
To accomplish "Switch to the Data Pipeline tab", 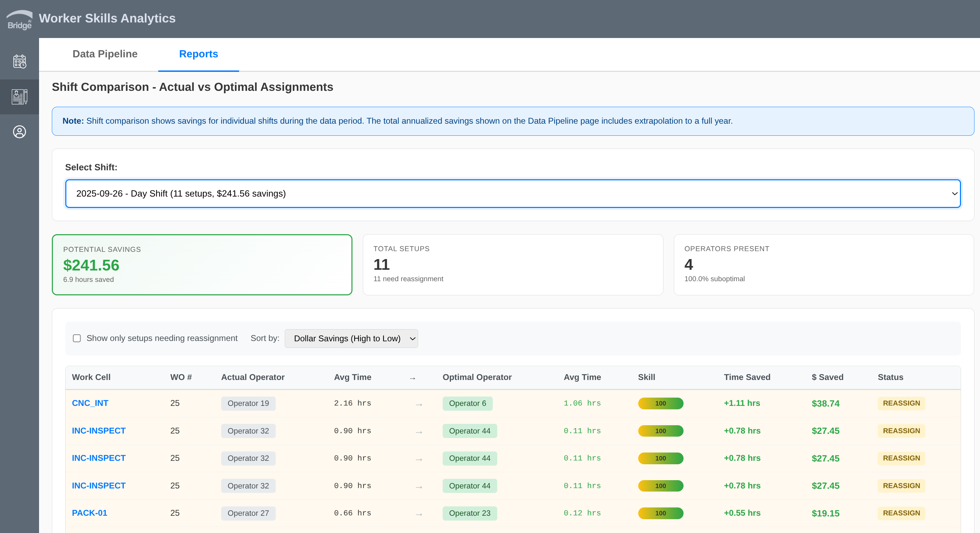I will [x=105, y=54].
